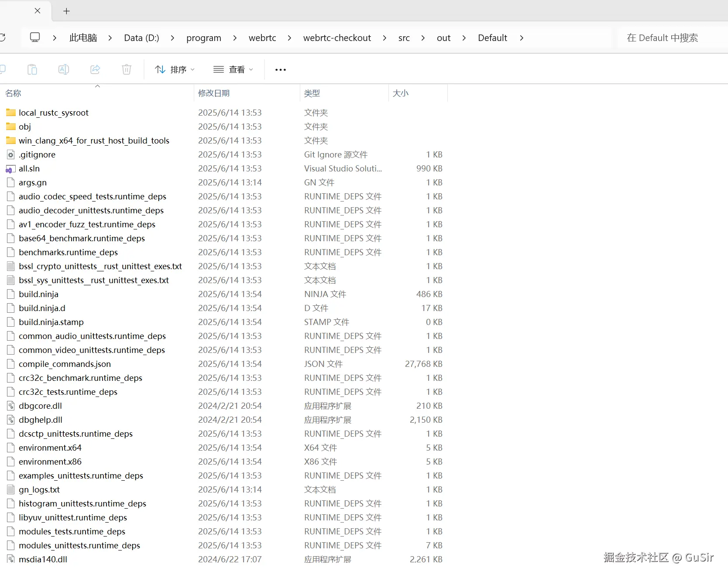The image size is (728, 578).
Task: Navigate to webrtc-checkout breadcrumb
Action: click(x=337, y=38)
